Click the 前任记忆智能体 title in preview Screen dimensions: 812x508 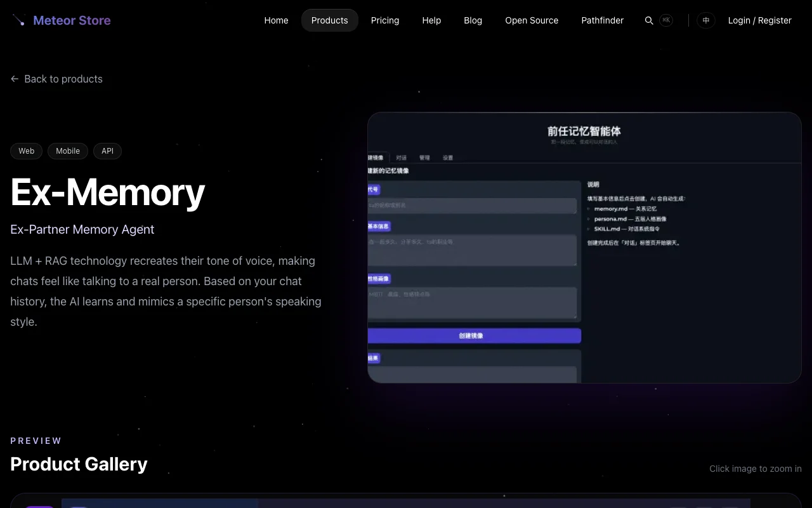pos(584,131)
